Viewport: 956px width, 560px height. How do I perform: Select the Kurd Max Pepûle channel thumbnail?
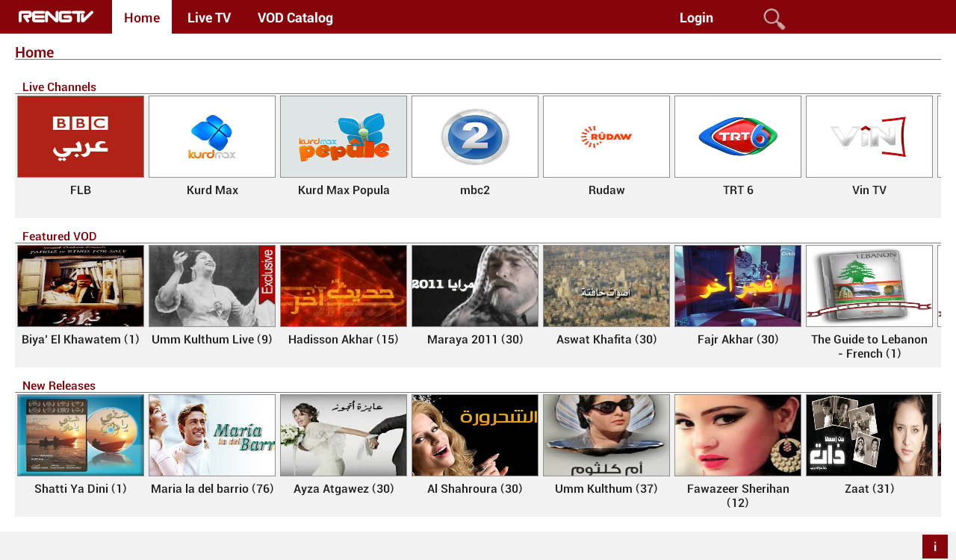point(344,137)
